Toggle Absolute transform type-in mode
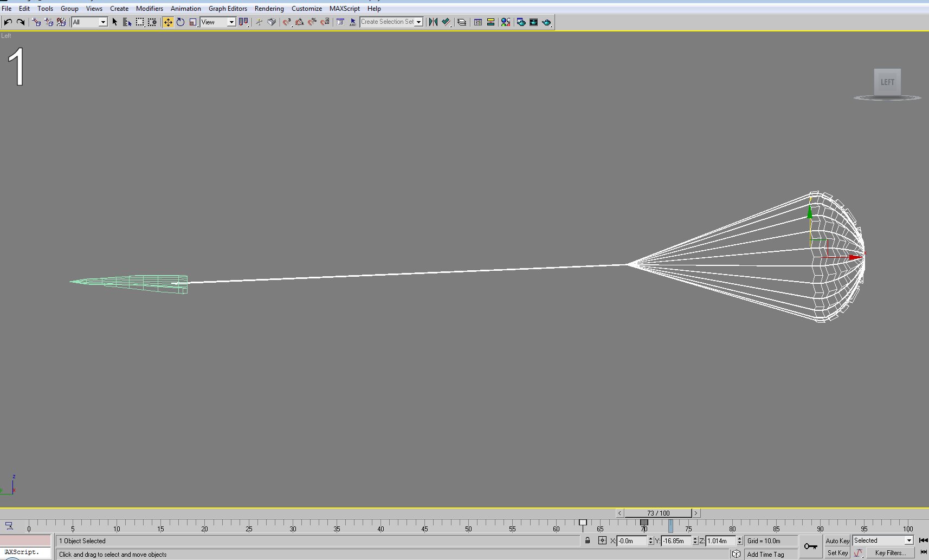 [x=602, y=541]
